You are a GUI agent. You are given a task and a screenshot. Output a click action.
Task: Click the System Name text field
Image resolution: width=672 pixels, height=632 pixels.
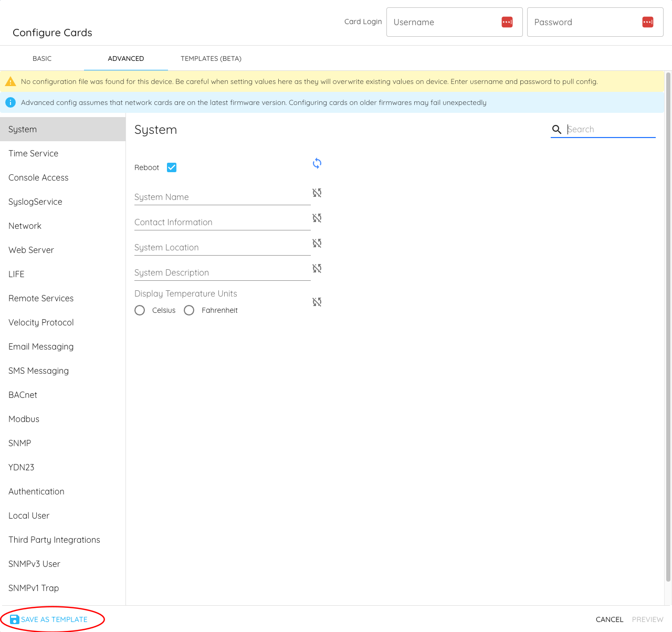223,197
